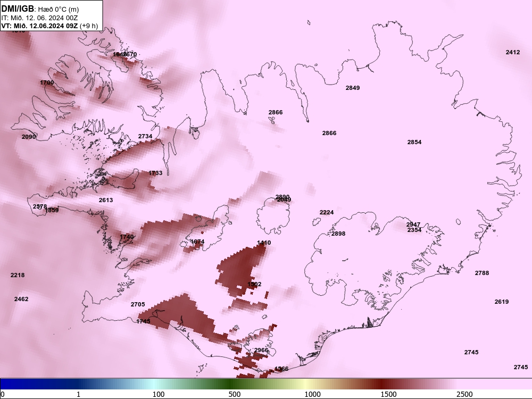Click the dark green section of color bar
532x399 pixels.
pos(230,384)
